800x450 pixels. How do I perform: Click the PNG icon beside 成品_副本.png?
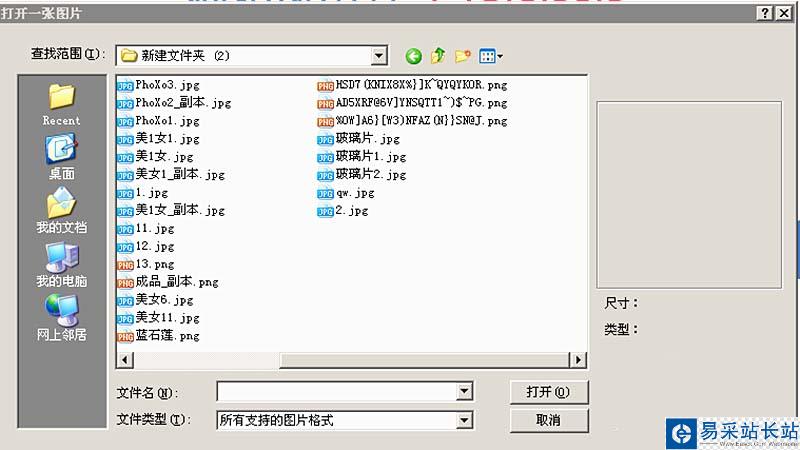125,283
